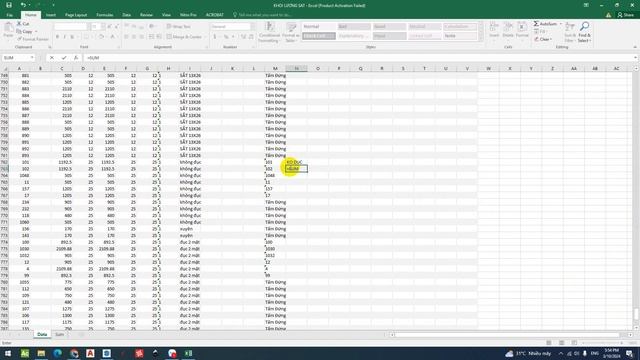Toggle Page Break Preview in the status bar

tap(574, 342)
